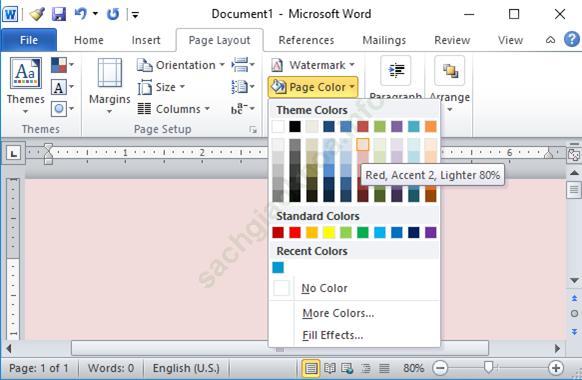582x380 pixels.
Task: Click the Redo (repeat) icon
Action: click(113, 14)
